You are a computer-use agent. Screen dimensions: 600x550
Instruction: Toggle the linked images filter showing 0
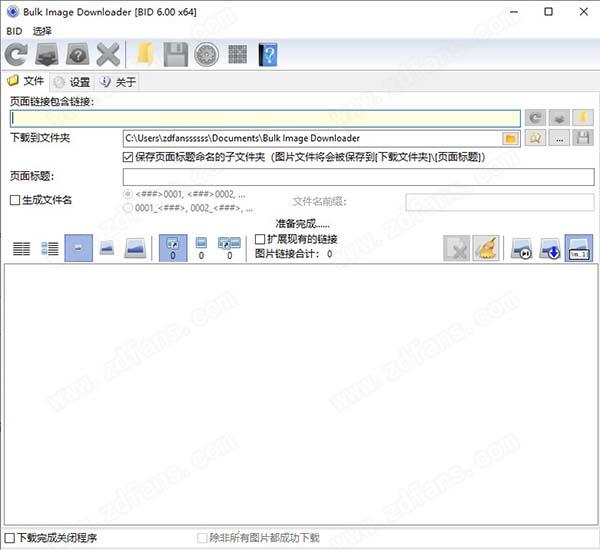coord(173,248)
